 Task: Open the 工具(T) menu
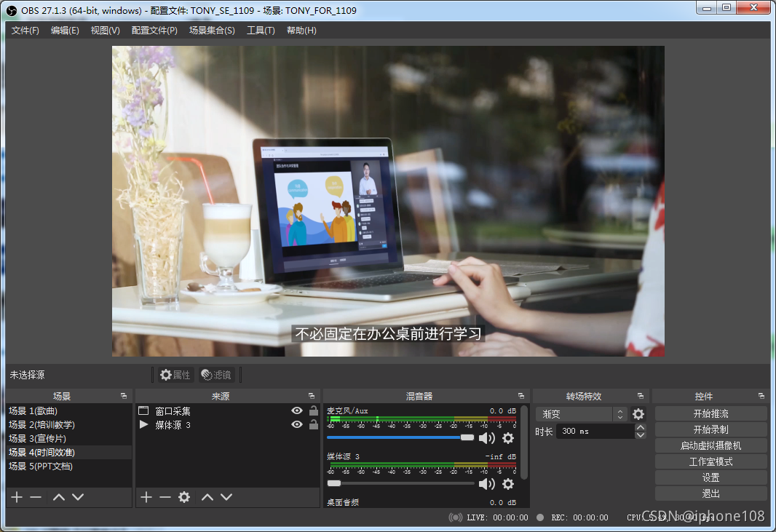tap(261, 31)
